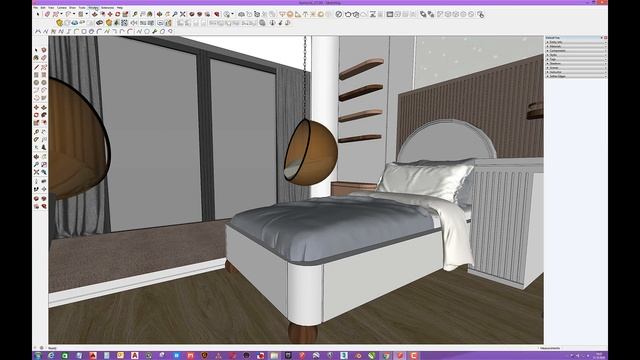Expand the Soften Edges tray panel
640x360 pixels.
click(x=576, y=76)
